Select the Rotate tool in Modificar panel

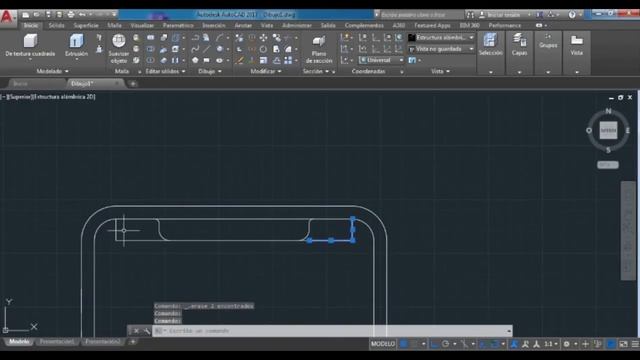[263, 49]
